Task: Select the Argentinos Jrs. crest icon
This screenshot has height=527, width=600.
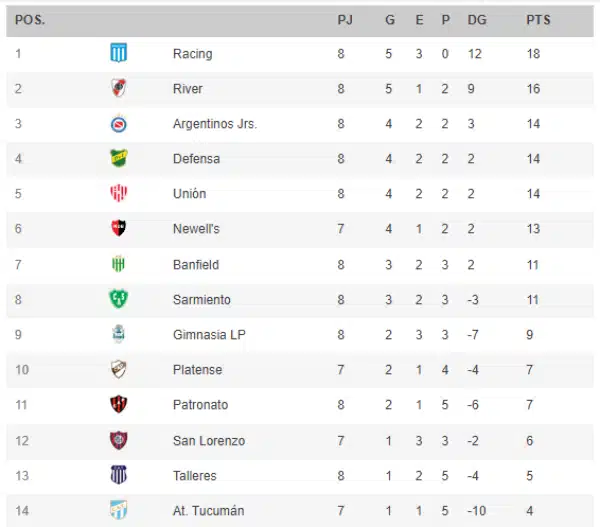Action: coord(119,124)
